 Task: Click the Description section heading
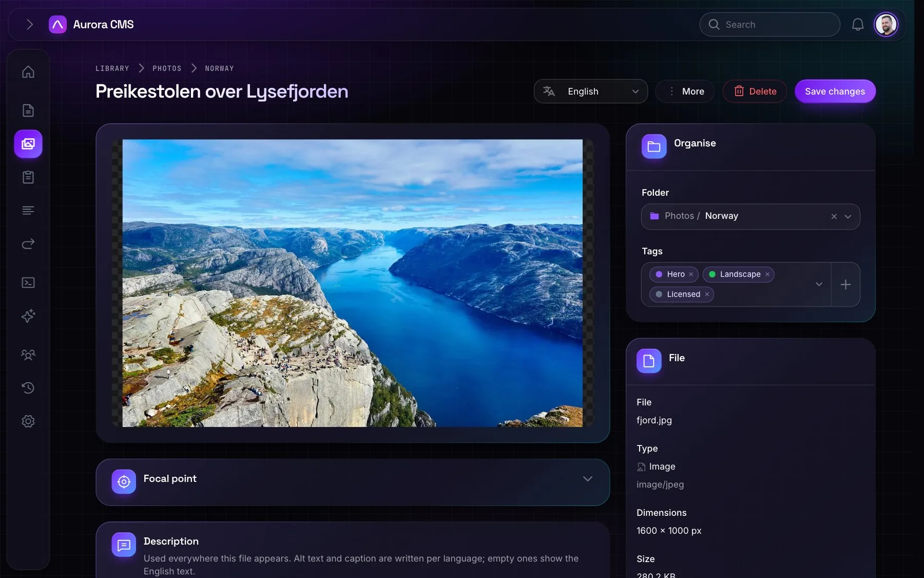[171, 542]
